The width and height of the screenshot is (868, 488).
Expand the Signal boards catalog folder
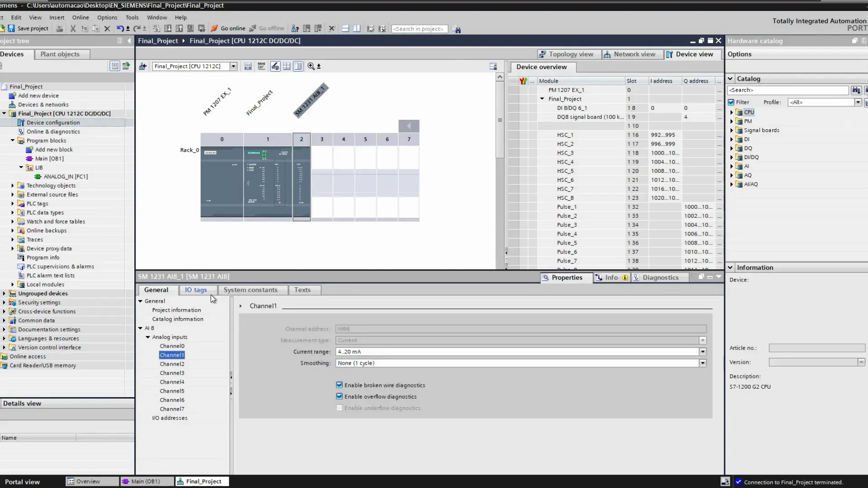(x=731, y=130)
